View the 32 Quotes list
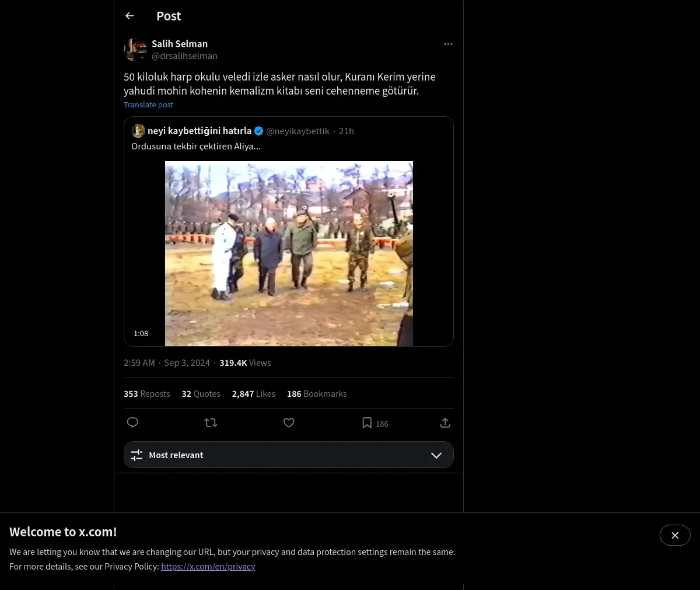700x590 pixels. tap(201, 394)
